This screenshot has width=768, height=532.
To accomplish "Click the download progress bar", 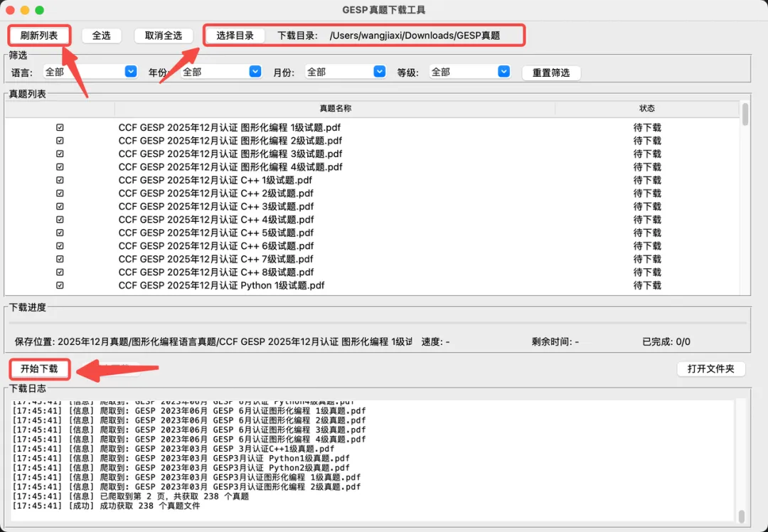I will click(377, 324).
